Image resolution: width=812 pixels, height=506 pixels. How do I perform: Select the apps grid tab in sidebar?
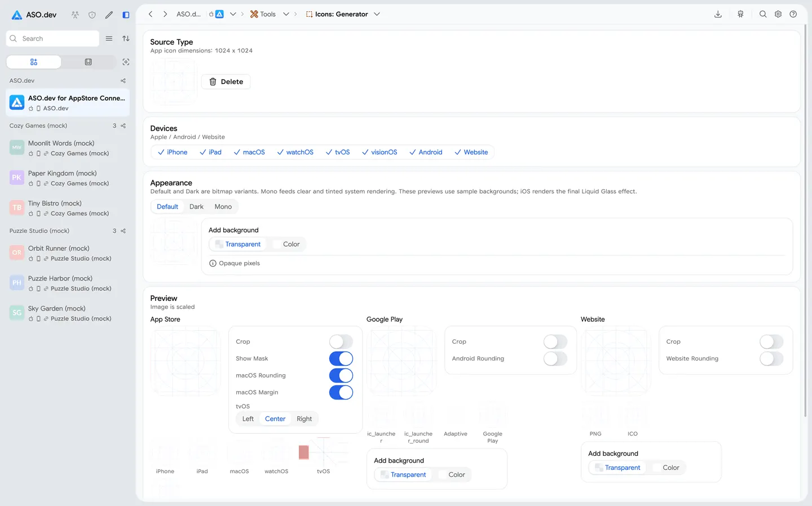click(34, 62)
